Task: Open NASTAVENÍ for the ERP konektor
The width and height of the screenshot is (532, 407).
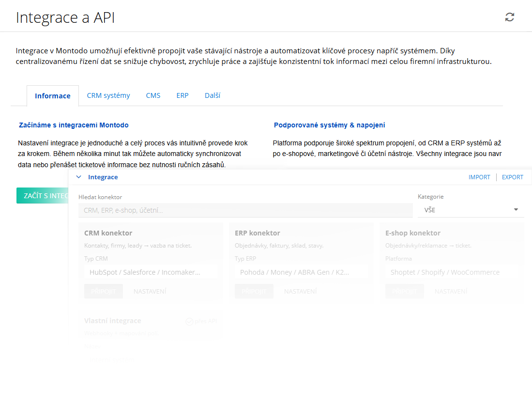Action: [x=300, y=291]
